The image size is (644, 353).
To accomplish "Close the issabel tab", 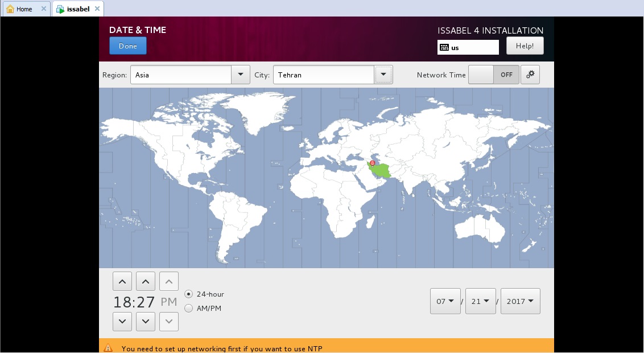I will 97,9.
